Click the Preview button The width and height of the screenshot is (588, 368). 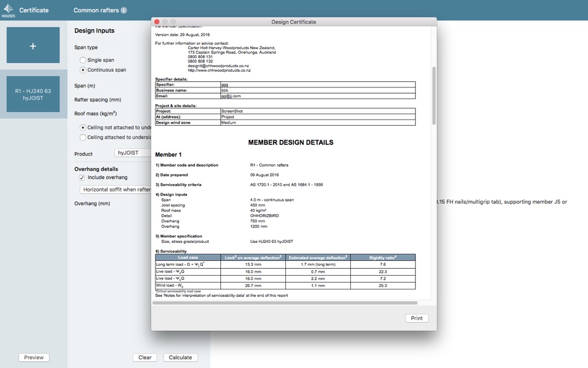(x=34, y=357)
